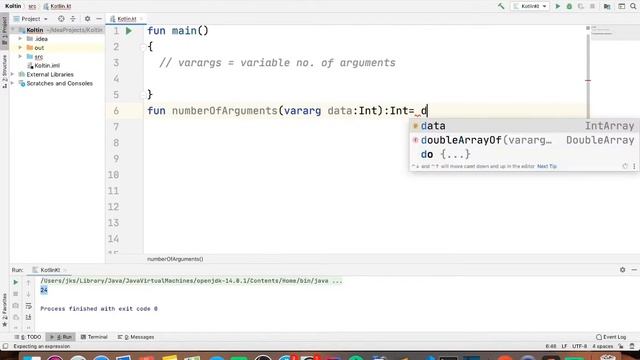
Task: Collapse the Koltin root project node
Action: 13,30
